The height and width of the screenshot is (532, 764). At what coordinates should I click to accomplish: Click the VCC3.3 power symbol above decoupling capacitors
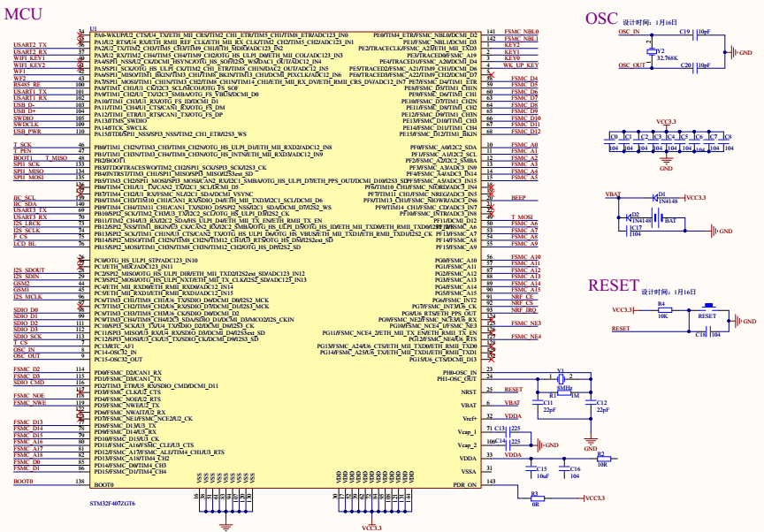(668, 120)
